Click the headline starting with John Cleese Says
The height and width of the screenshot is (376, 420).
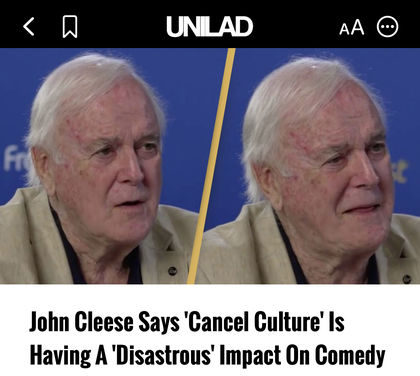pos(207,339)
